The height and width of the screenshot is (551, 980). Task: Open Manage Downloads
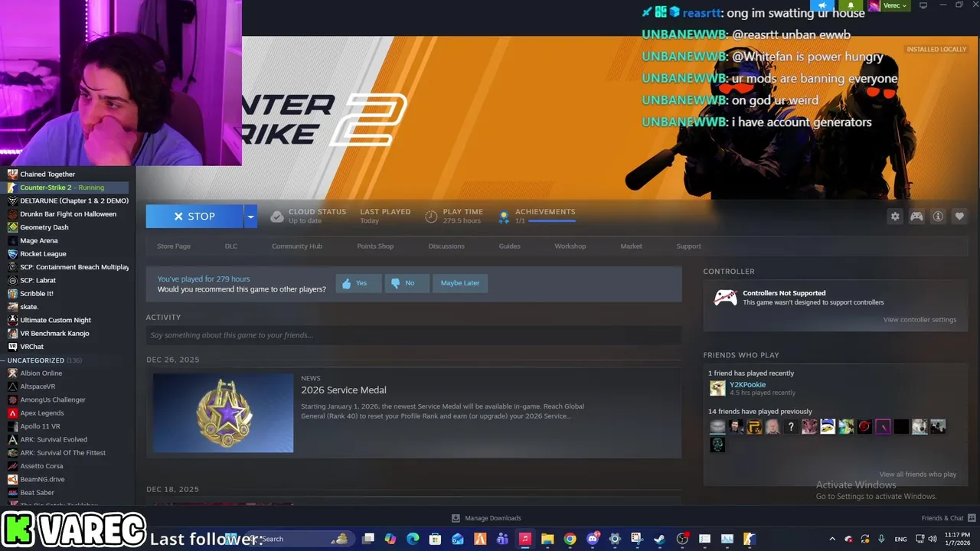[486, 518]
